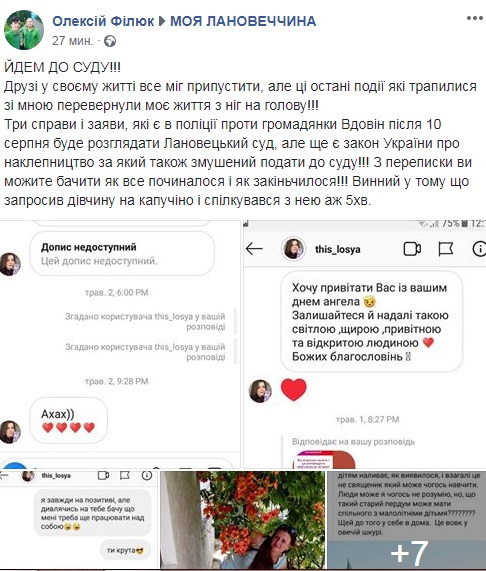Visit the МОЯ ЛАНОВЕЧЧИНА group link

click(243, 21)
